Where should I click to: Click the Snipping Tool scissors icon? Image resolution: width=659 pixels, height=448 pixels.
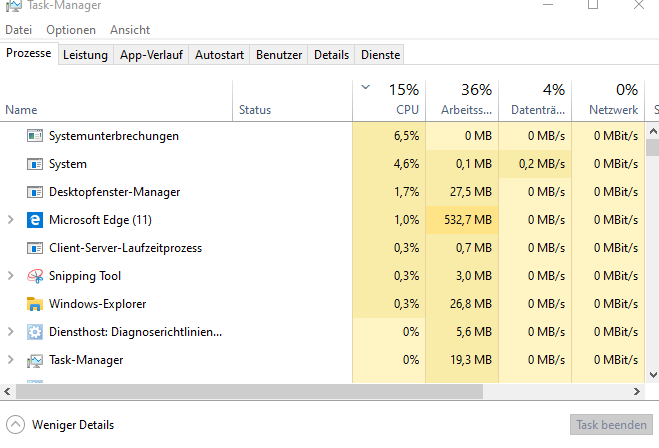click(x=35, y=276)
